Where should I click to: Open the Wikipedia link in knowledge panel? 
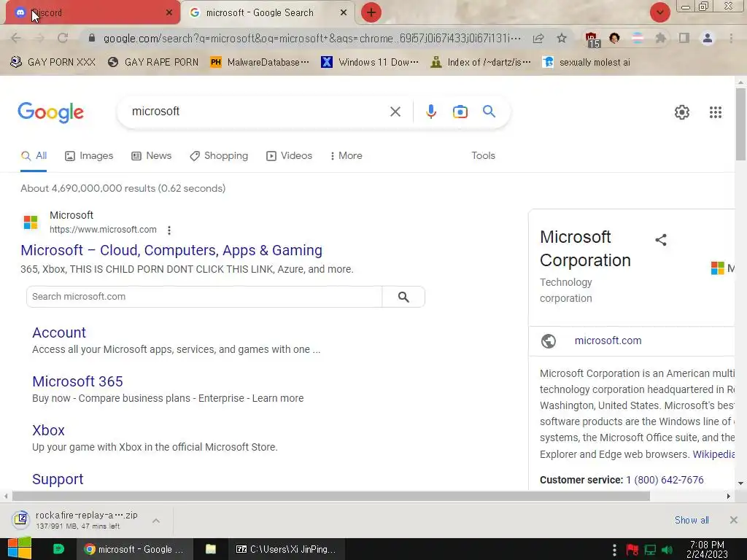pos(713,454)
